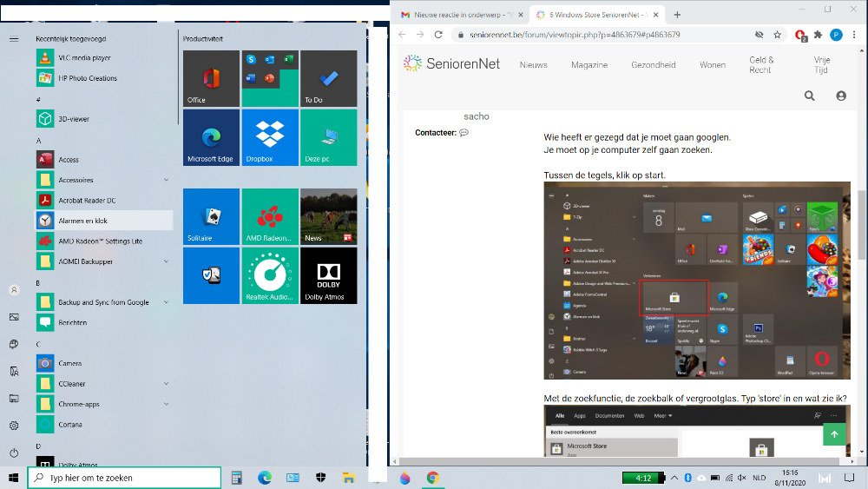Click the Windows taskbar search box
The height and width of the screenshot is (489, 868).
click(124, 478)
